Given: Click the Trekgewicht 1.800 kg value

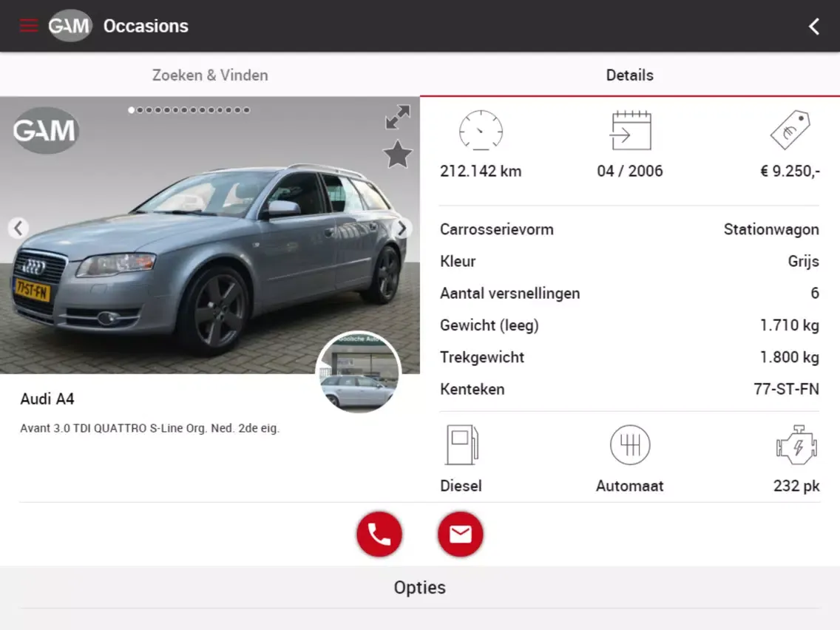Looking at the screenshot, I should [x=789, y=357].
